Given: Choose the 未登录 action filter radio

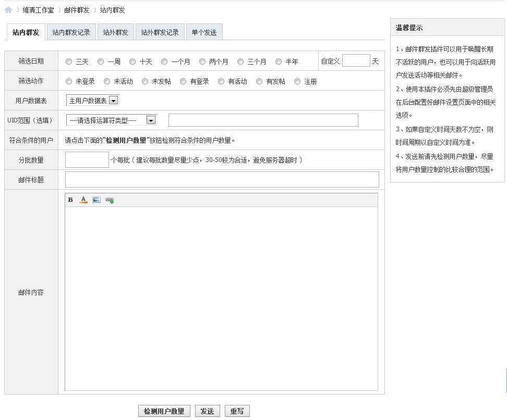Looking at the screenshot, I should tap(69, 81).
